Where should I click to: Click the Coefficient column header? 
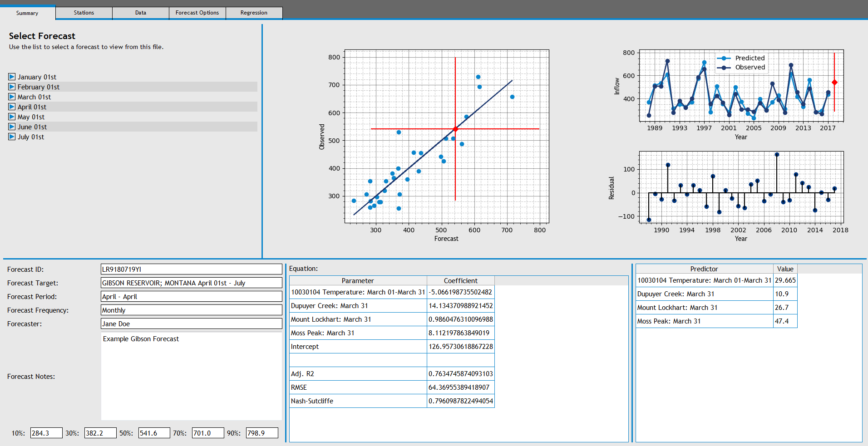coord(461,280)
